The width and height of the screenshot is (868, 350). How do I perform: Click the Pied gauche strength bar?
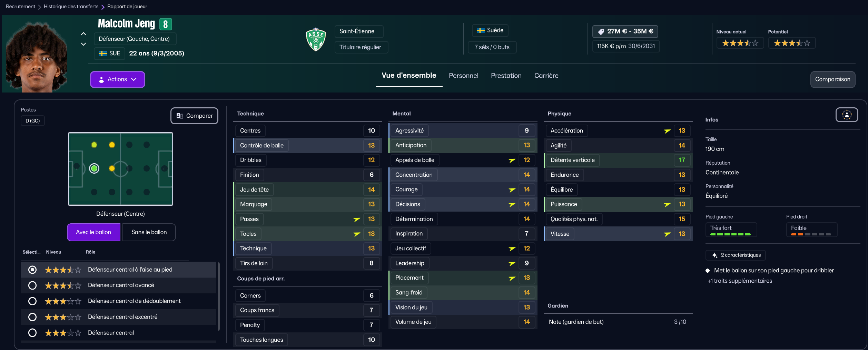tap(730, 234)
